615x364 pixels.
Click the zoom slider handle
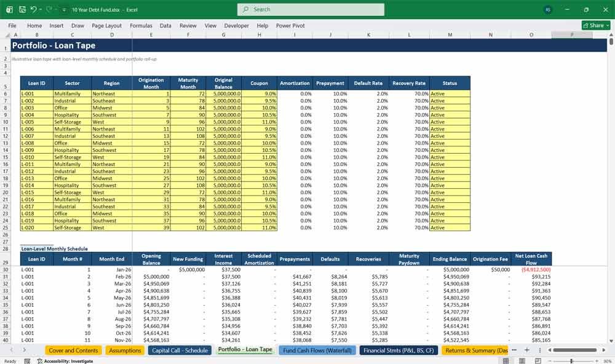coord(571,361)
